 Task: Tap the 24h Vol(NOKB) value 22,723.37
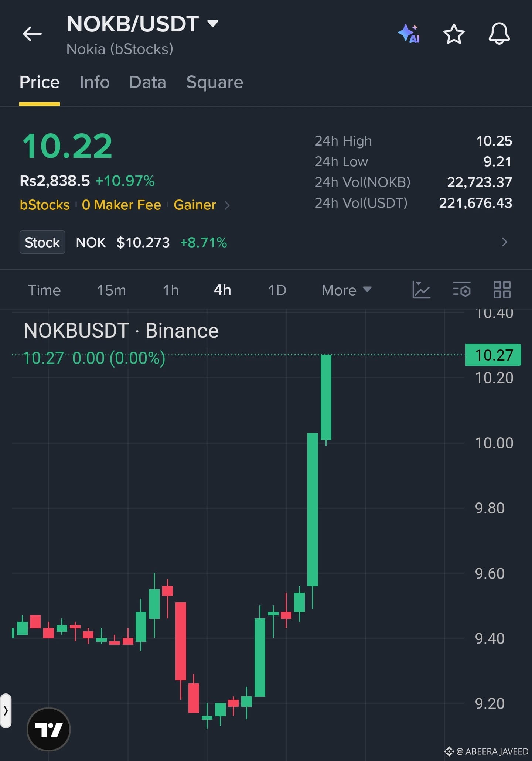pyautogui.click(x=480, y=182)
